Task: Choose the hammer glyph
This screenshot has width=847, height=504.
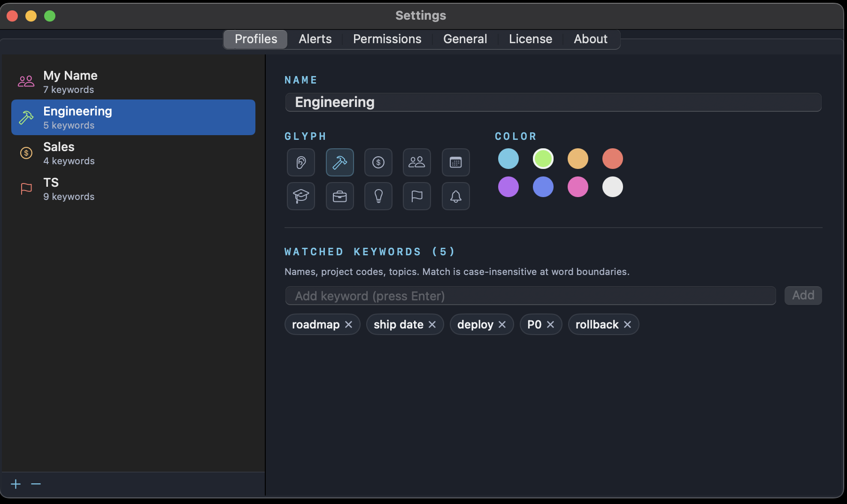Action: (x=340, y=162)
